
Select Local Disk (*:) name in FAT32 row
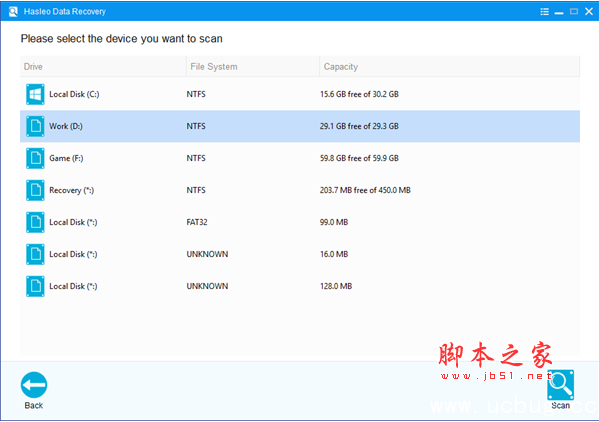click(x=73, y=222)
